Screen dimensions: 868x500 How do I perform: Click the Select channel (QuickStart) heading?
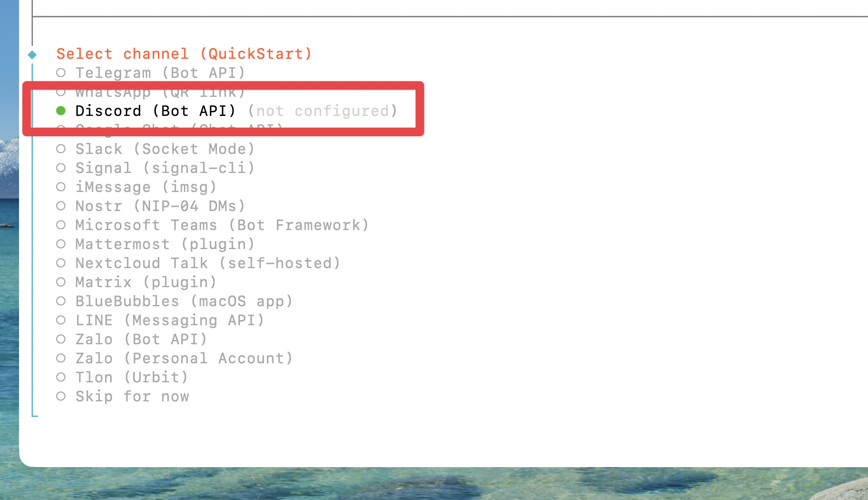point(184,54)
